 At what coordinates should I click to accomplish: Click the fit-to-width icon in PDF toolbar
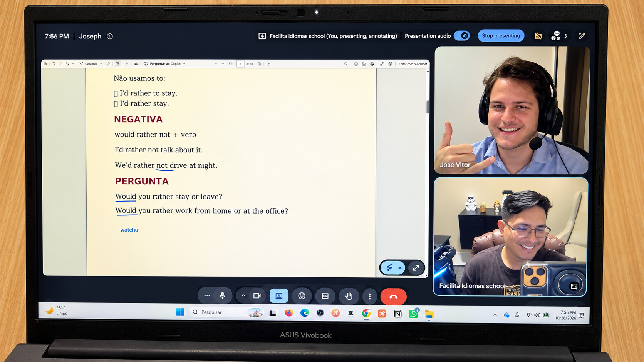231,64
